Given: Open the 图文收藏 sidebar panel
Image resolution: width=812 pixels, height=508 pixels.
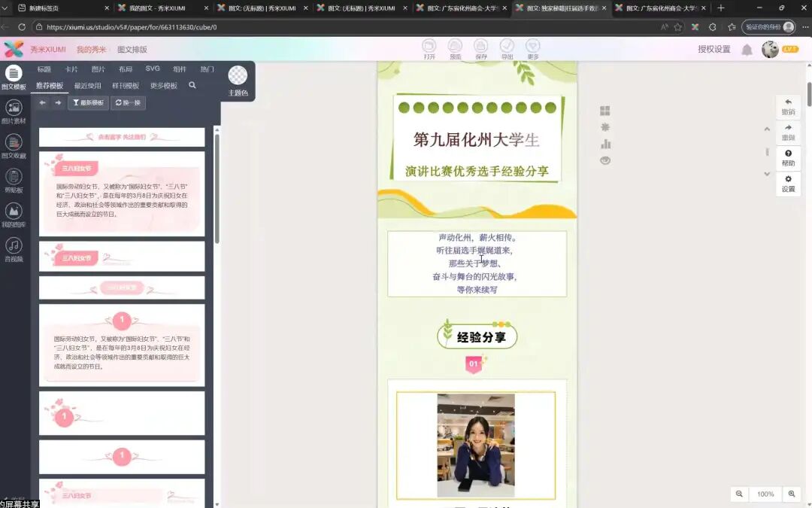Looking at the screenshot, I should 14,146.
